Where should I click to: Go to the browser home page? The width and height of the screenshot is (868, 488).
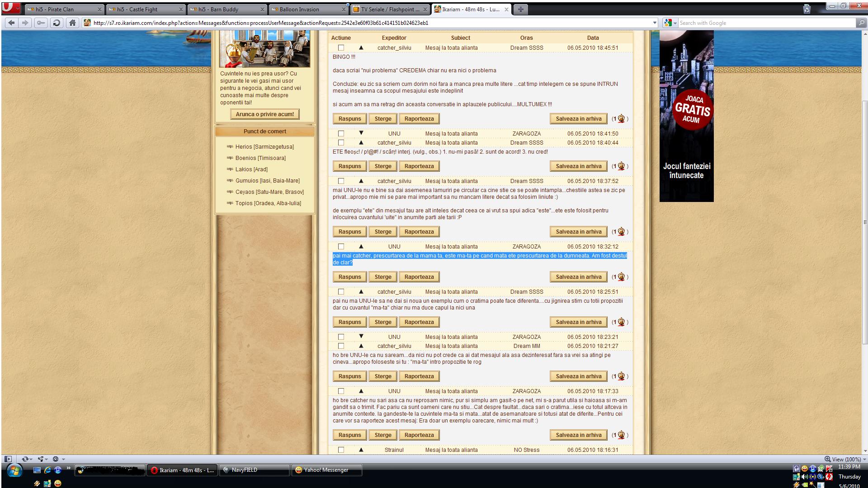(72, 23)
